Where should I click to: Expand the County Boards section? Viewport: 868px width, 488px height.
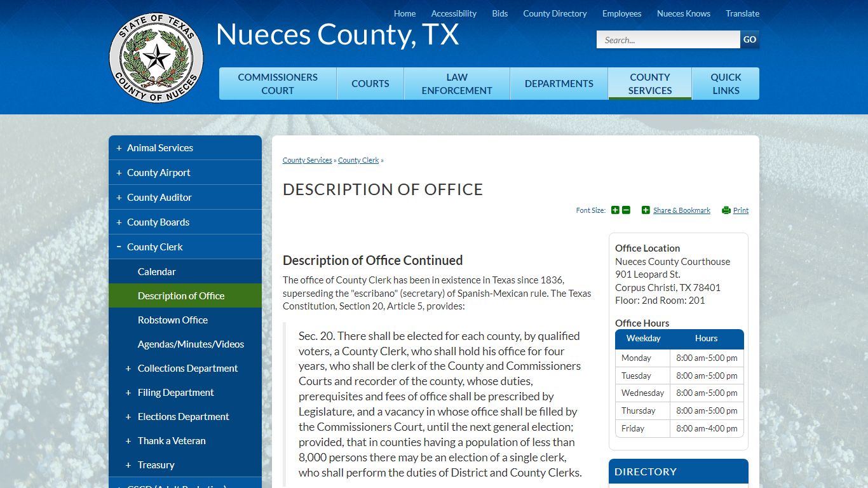pos(119,222)
